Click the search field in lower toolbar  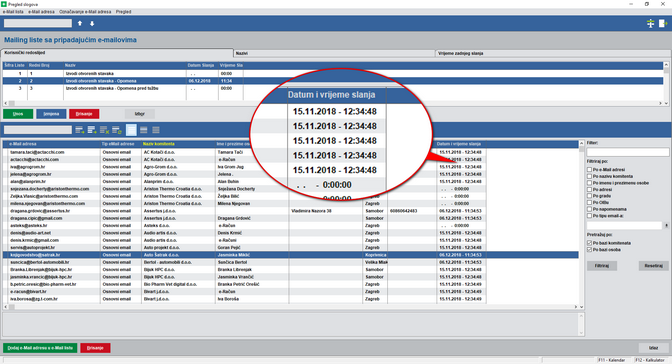(x=38, y=129)
